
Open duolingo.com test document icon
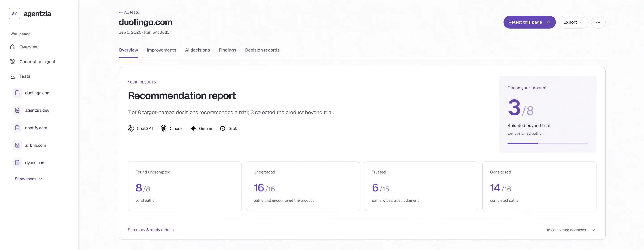point(17,93)
